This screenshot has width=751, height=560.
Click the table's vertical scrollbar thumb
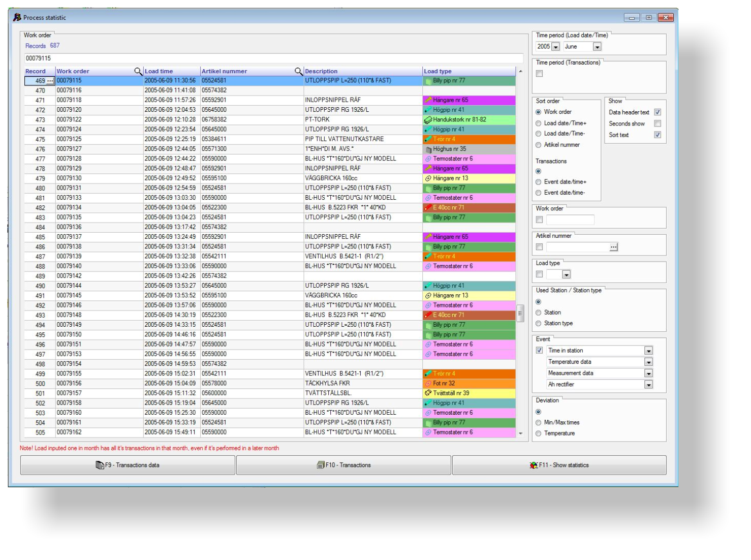coord(520,313)
